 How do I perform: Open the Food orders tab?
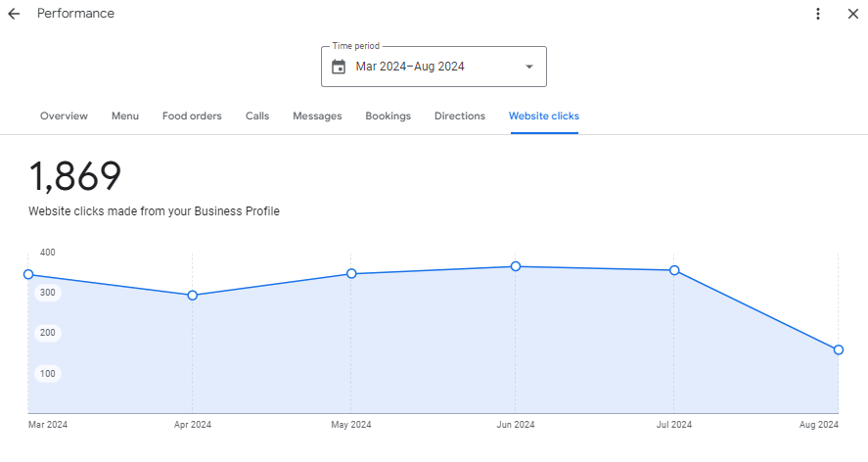coord(192,115)
